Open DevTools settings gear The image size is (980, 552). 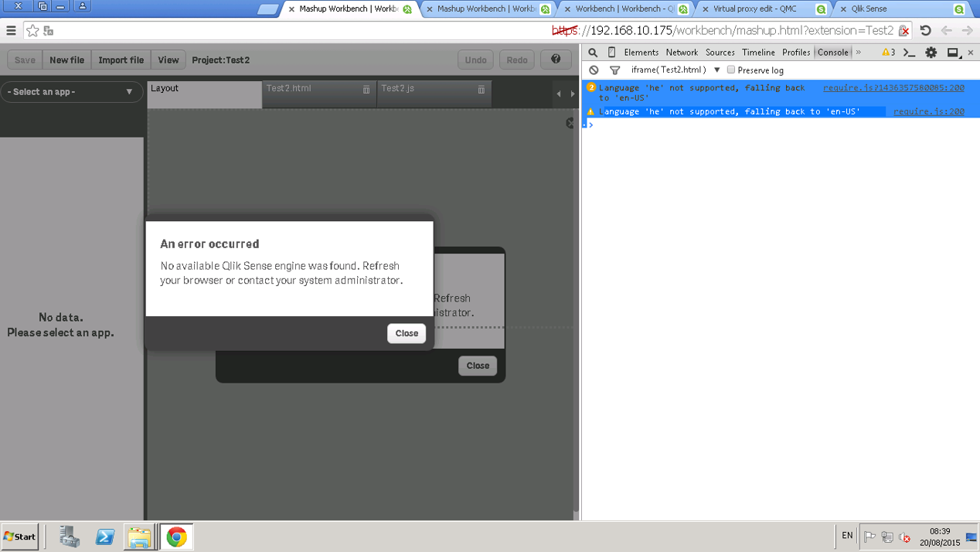tap(931, 53)
